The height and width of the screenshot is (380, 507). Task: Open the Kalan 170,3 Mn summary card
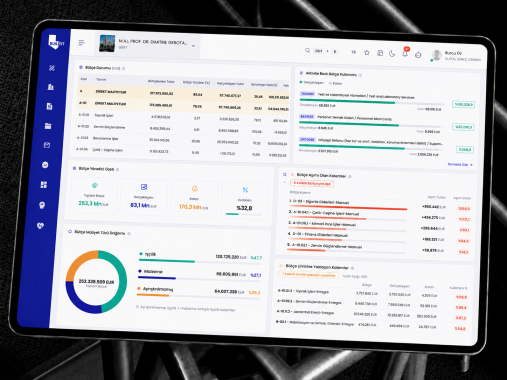click(194, 199)
